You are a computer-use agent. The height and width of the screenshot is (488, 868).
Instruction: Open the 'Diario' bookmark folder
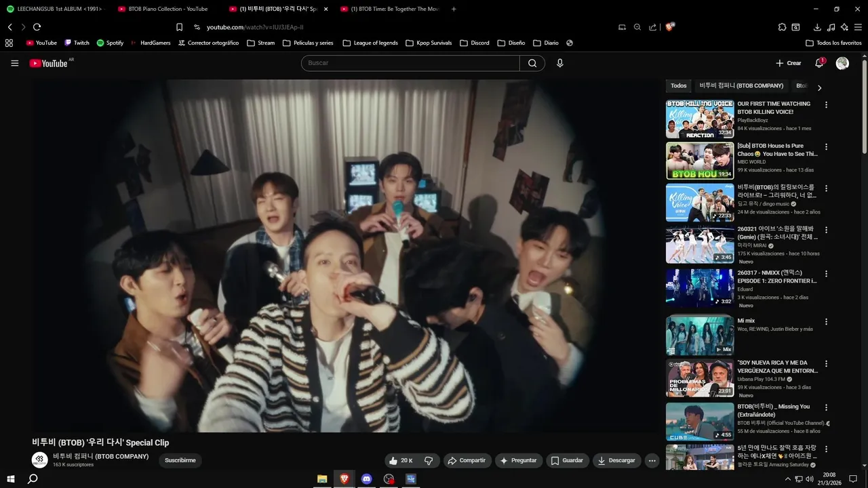coord(546,43)
